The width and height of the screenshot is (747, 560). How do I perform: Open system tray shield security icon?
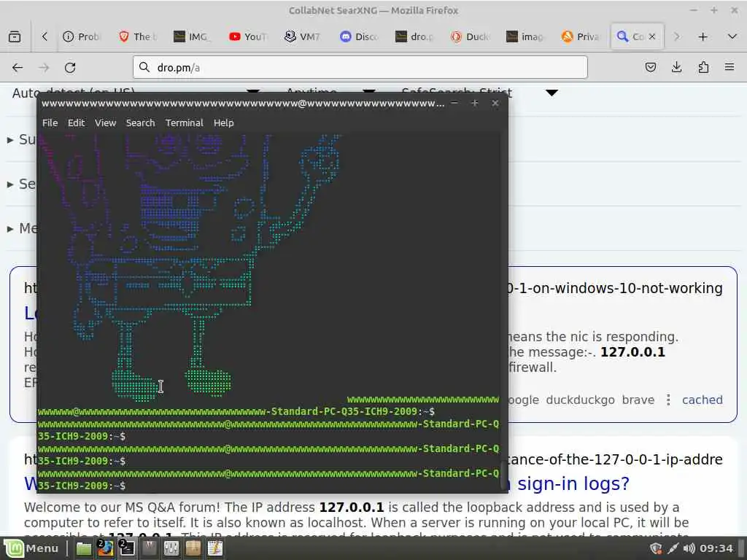pos(657,548)
